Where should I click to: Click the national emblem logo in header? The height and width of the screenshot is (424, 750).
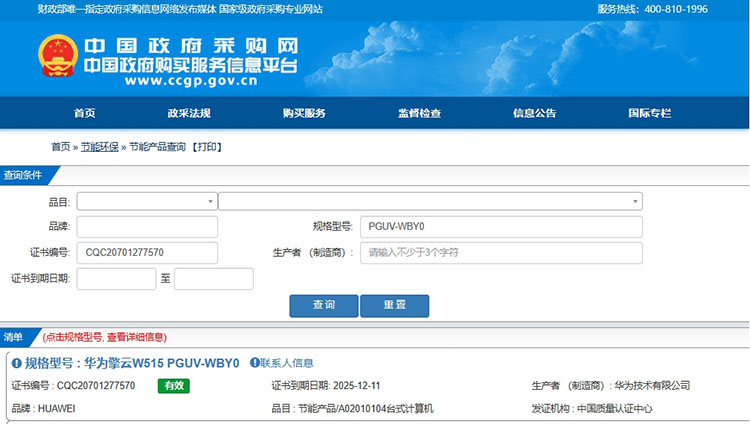(56, 58)
